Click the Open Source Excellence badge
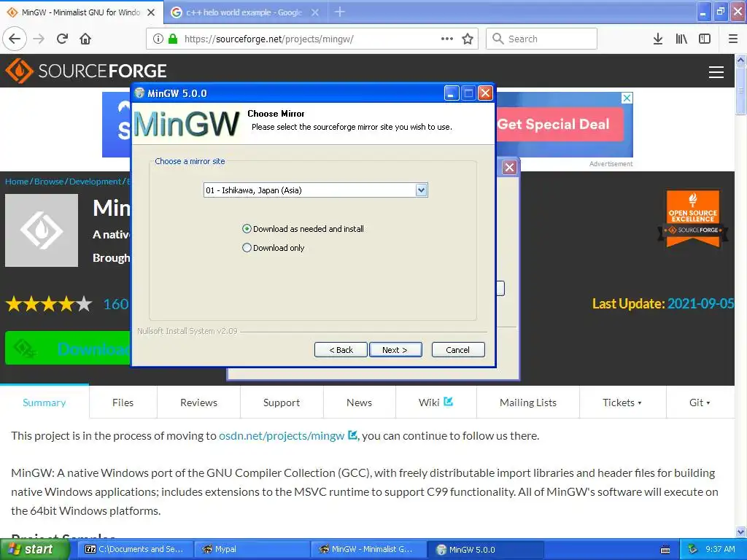Viewport: 747px width, 560px height. pos(693,219)
